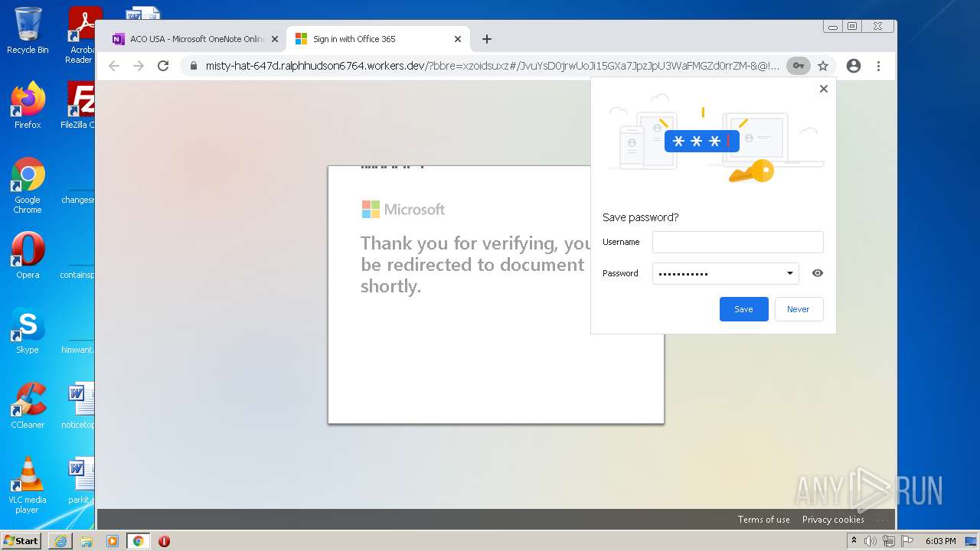Image resolution: width=980 pixels, height=551 pixels.
Task: Open the Terms of use link
Action: [x=763, y=520]
